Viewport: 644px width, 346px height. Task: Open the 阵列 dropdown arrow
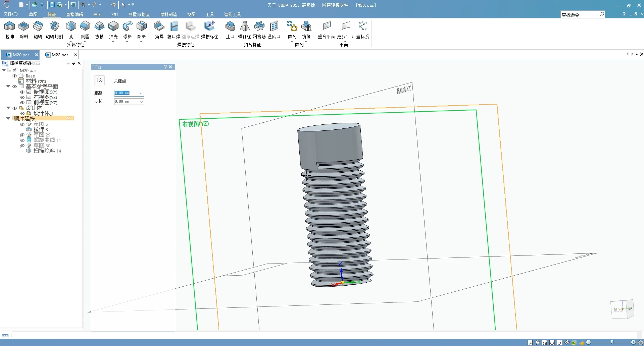(x=292, y=42)
